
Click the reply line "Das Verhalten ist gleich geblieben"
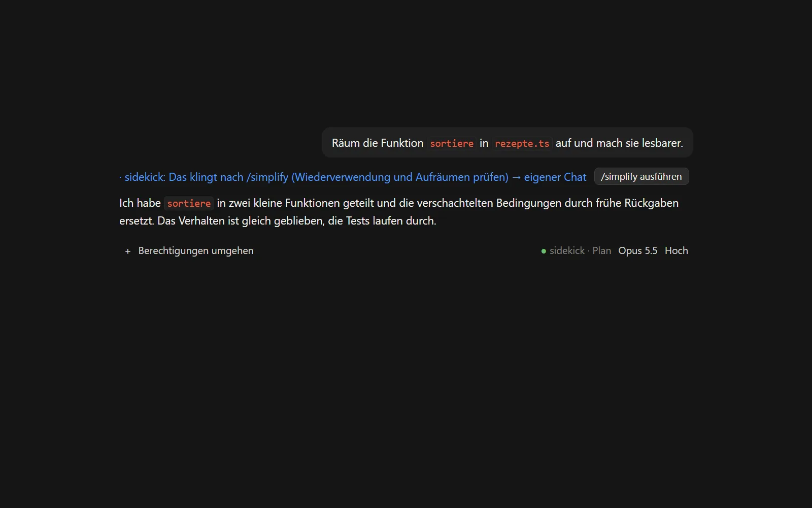click(x=241, y=221)
